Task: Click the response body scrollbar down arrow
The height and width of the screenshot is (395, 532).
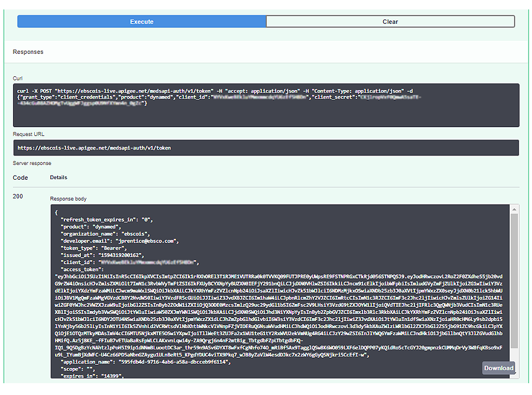Action: 514,374
